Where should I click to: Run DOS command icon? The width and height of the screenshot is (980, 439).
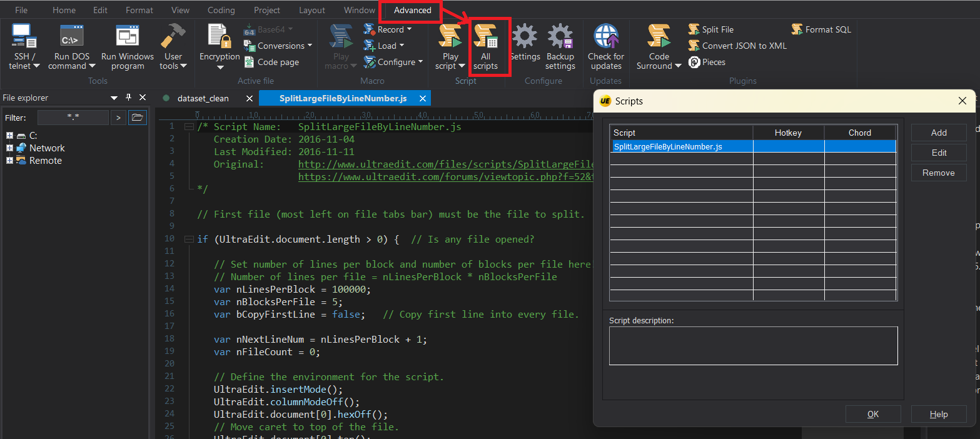[71, 36]
